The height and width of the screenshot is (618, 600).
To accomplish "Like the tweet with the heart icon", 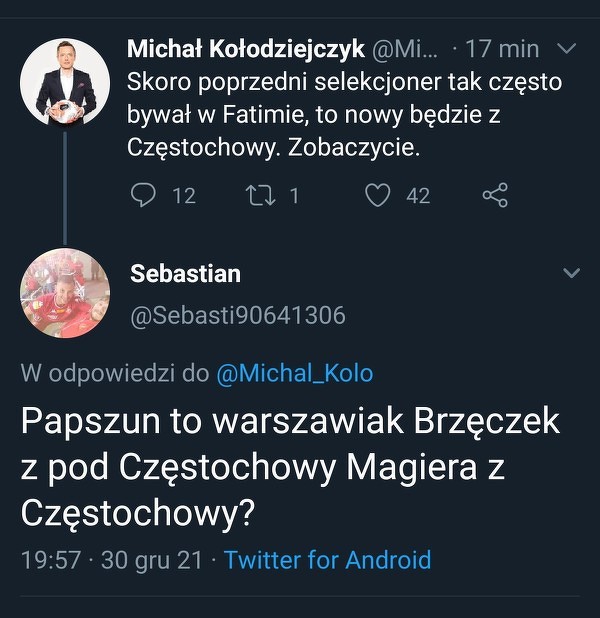I will tap(377, 195).
